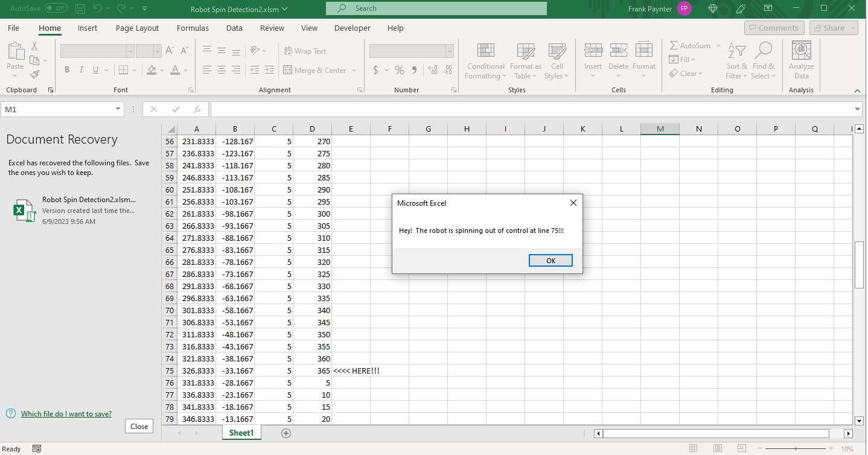Open Cell Styles gallery
The height and width of the screenshot is (455, 868).
click(x=557, y=61)
